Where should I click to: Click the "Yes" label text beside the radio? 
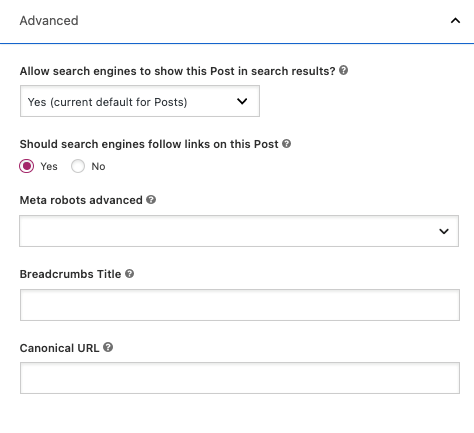(x=49, y=166)
